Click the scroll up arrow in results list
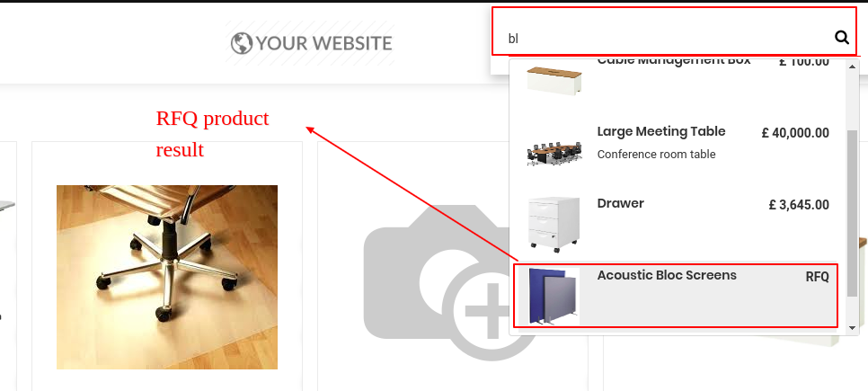868x391 pixels. click(852, 67)
